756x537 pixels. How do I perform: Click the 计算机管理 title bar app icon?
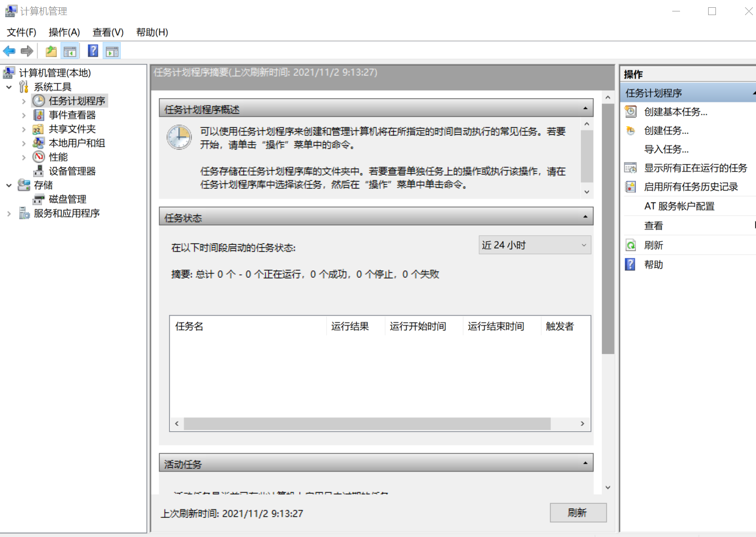coord(11,11)
